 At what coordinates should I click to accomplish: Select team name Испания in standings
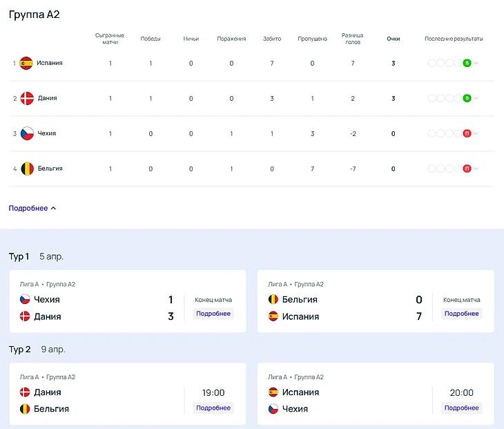click(x=50, y=63)
